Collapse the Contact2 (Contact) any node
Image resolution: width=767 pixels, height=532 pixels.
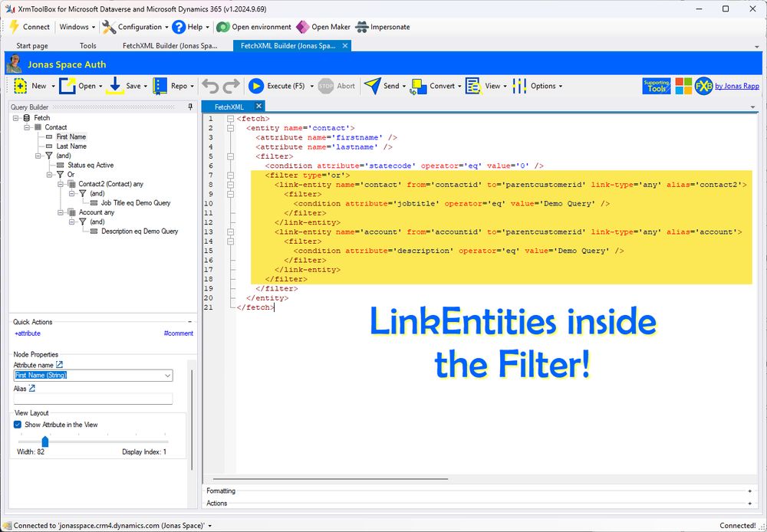pyautogui.click(x=61, y=184)
